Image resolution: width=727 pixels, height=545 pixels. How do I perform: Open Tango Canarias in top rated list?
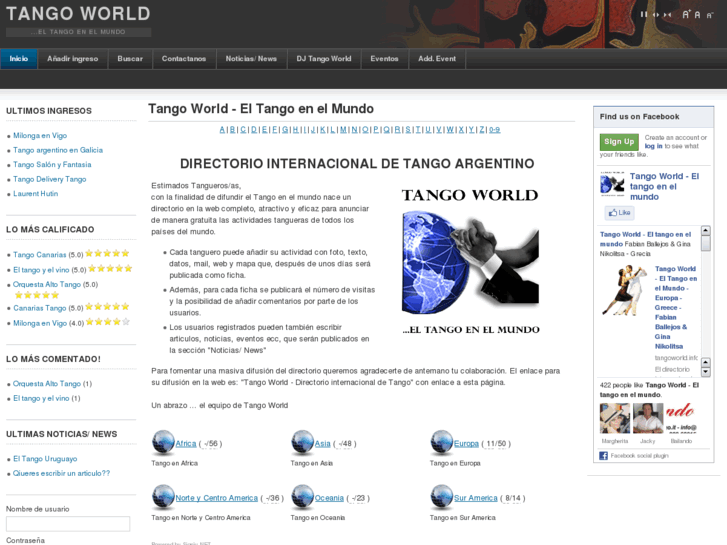pos(39,255)
